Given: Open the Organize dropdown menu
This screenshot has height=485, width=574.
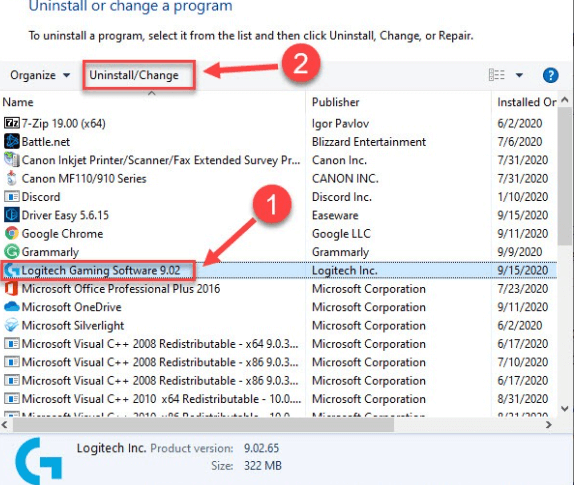Looking at the screenshot, I should 40,75.
